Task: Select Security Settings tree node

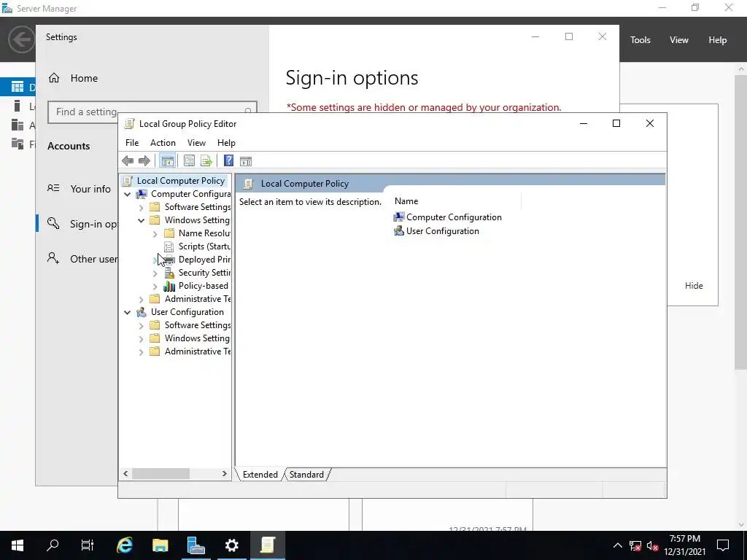Action: click(204, 273)
